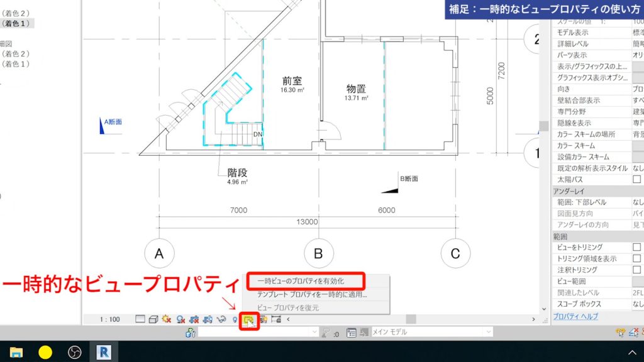Open the visual style control
The height and width of the screenshot is (362, 644).
point(154,319)
